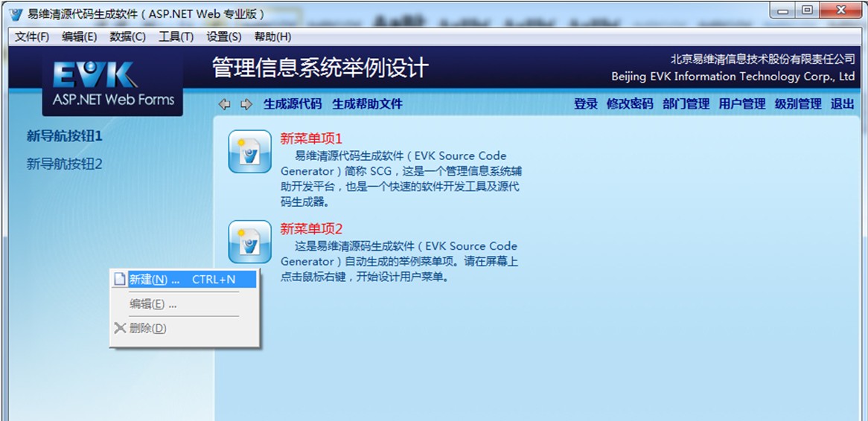Click the red 新菜单项1 title

pyautogui.click(x=312, y=138)
